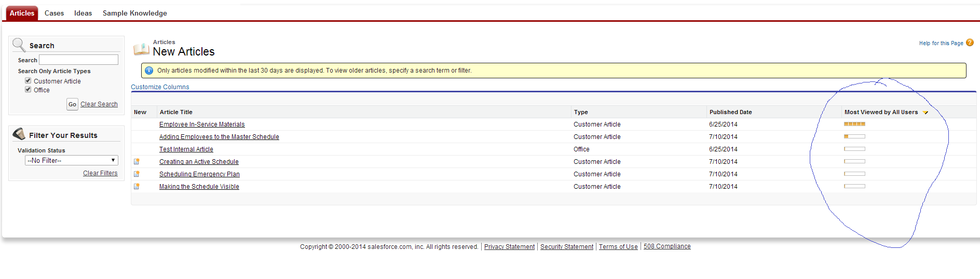980x279 pixels.
Task: Click the Most Viewed by All Users sort arrow
Action: (x=925, y=113)
